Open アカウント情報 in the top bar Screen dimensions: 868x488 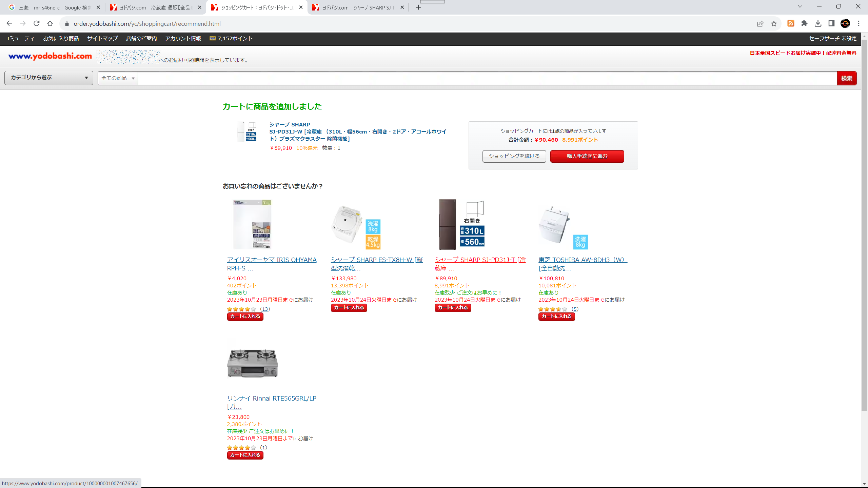[183, 38]
